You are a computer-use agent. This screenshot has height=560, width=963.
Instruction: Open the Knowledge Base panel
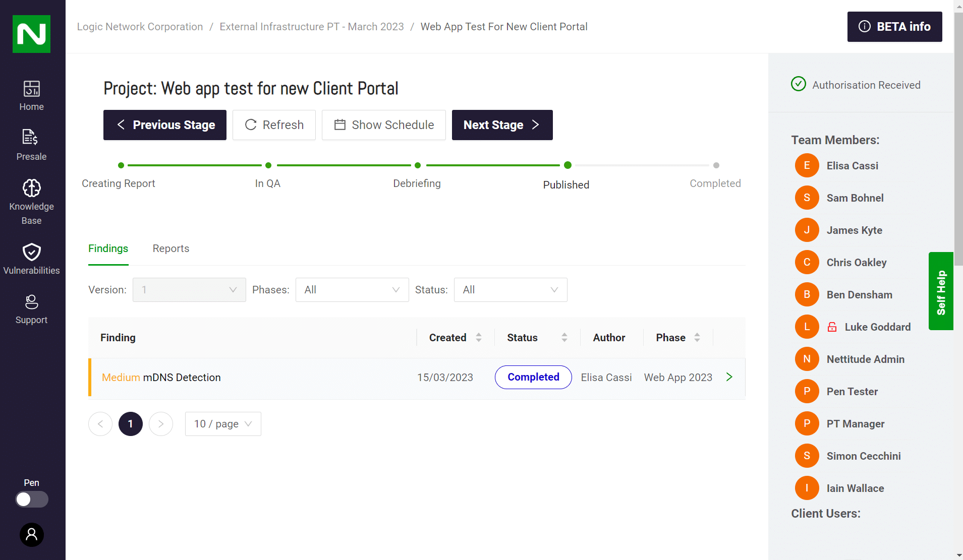pyautogui.click(x=31, y=199)
